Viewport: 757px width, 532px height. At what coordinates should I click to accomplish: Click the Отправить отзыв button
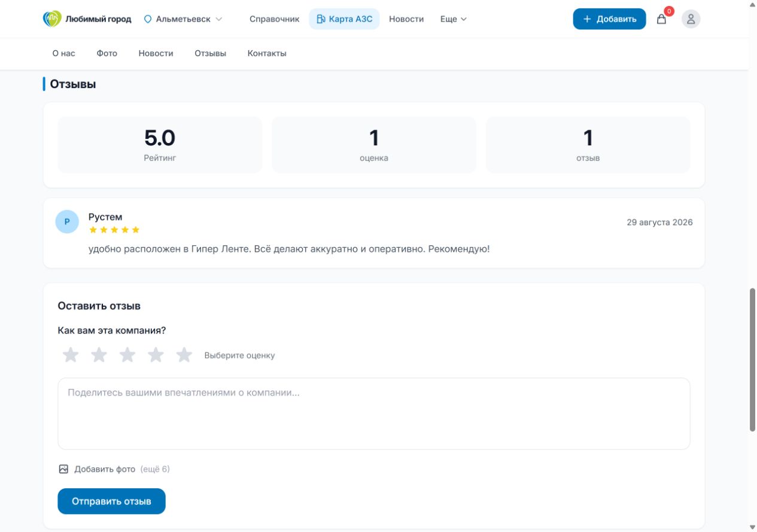111,501
